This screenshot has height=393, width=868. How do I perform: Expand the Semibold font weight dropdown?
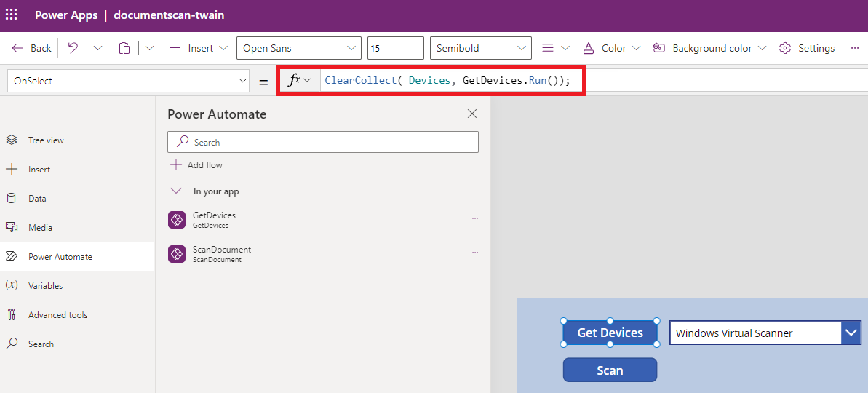(480, 48)
